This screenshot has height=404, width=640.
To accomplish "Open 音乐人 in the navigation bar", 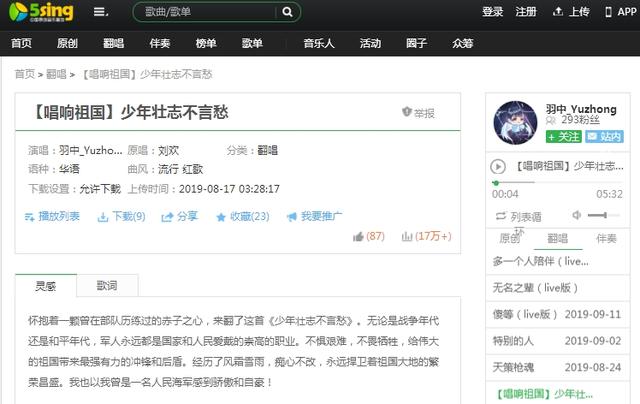I will [320, 44].
